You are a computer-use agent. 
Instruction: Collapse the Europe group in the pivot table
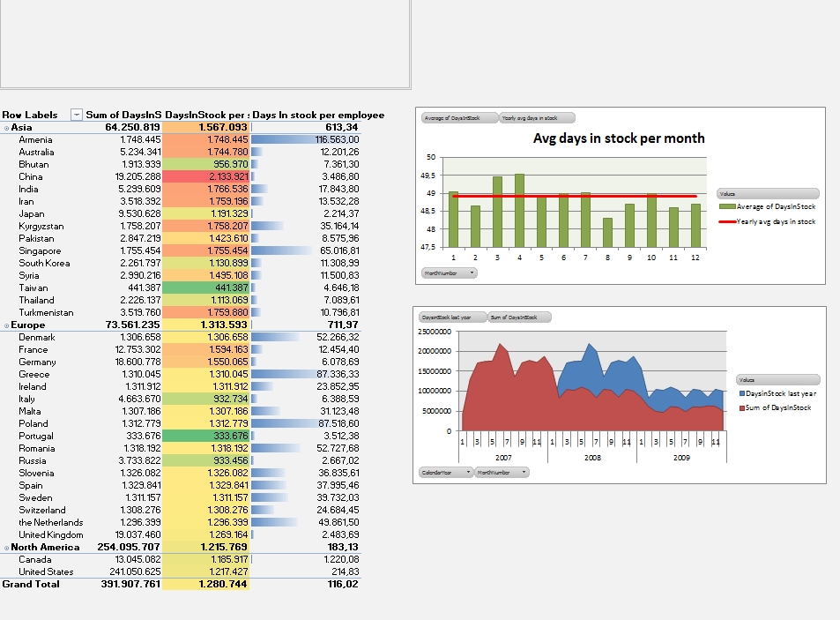[8, 325]
